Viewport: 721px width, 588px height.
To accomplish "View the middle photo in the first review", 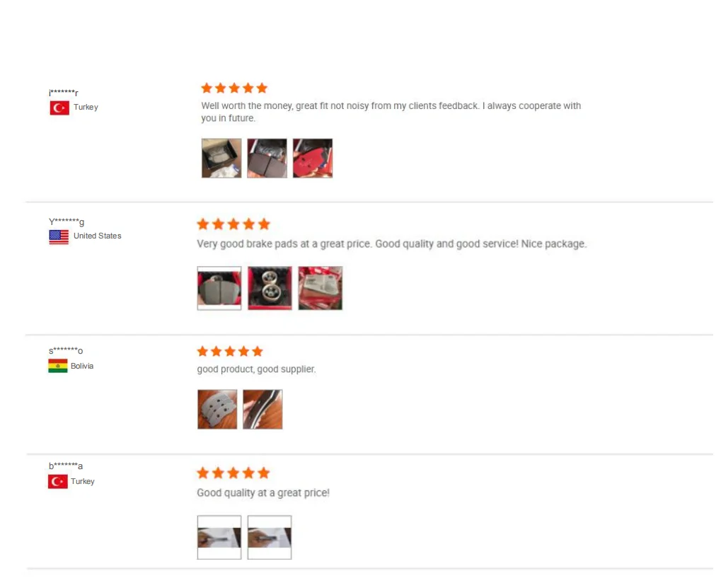I will point(267,158).
